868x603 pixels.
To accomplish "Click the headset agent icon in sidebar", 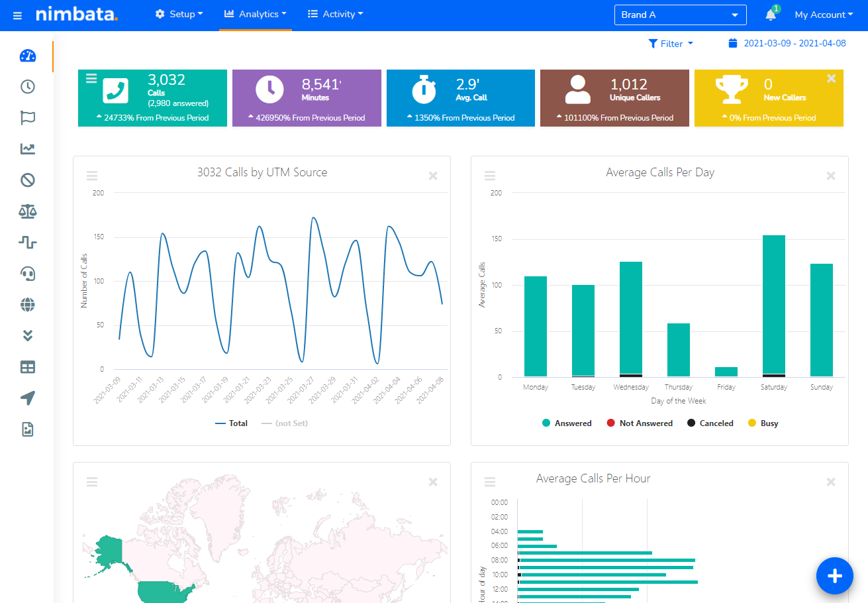I will click(27, 274).
